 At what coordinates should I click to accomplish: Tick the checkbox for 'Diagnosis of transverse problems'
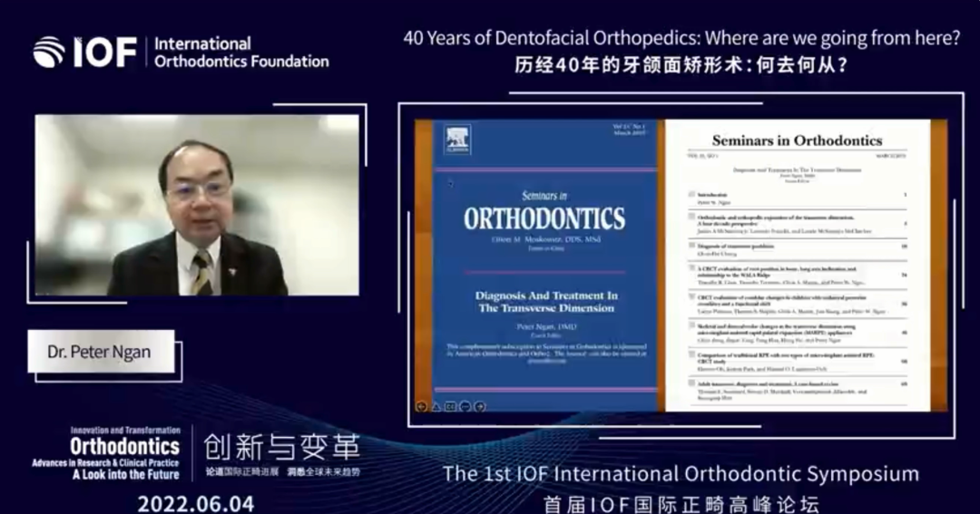tap(691, 246)
